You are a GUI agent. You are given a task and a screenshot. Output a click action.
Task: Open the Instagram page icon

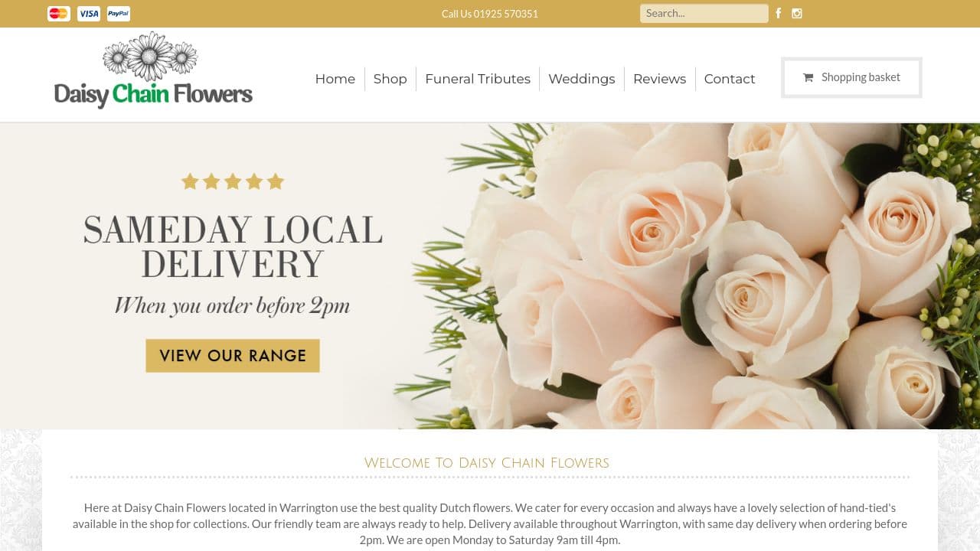[797, 13]
